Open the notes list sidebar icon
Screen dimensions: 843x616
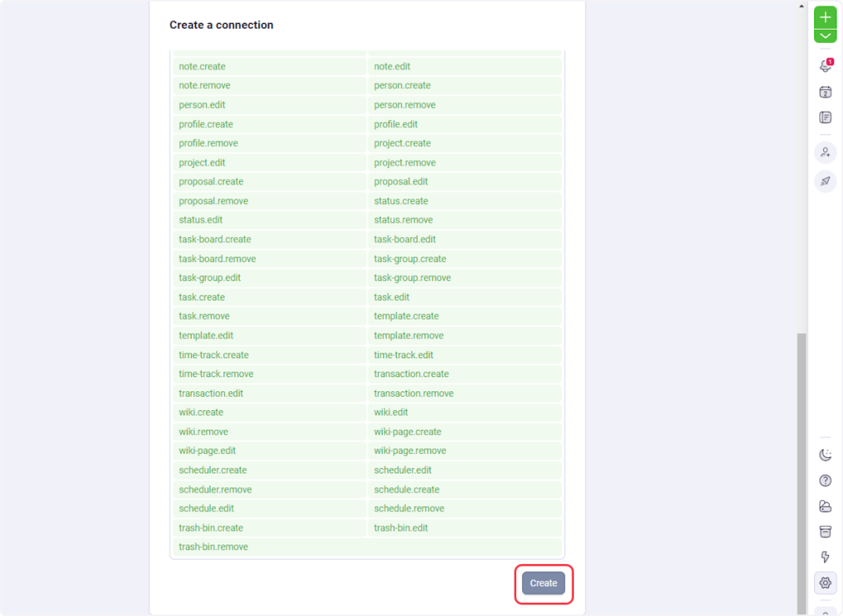pos(825,118)
